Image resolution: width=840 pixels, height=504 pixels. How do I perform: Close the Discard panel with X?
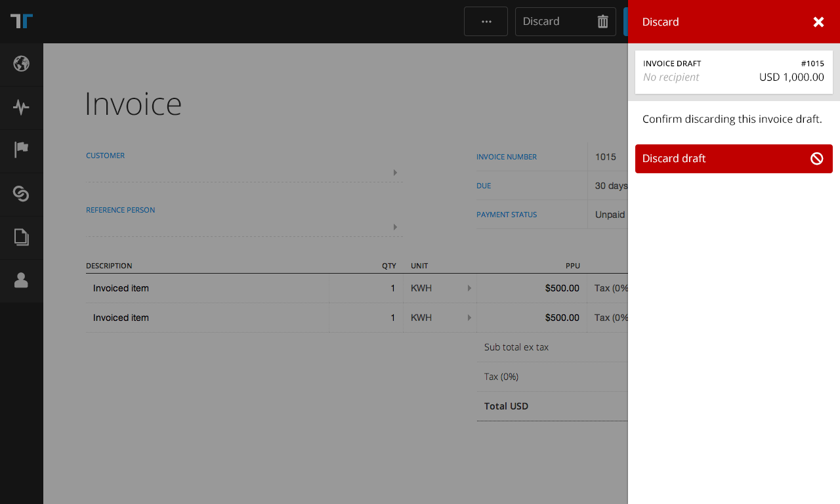pos(818,22)
